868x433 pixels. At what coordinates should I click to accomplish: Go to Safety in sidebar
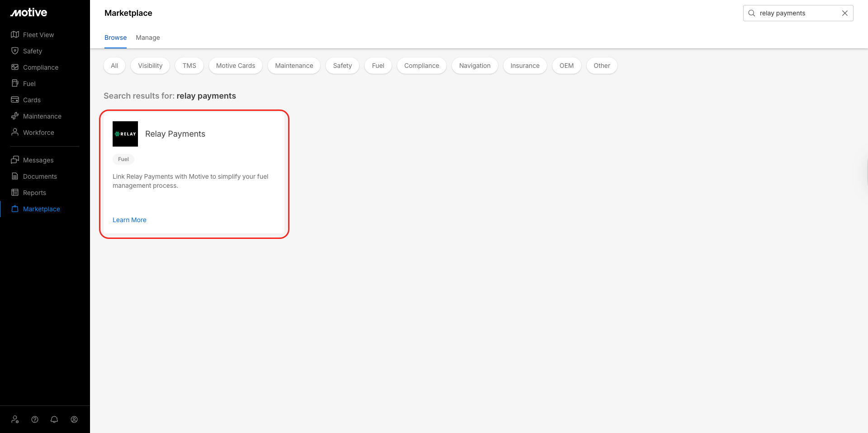coord(33,51)
